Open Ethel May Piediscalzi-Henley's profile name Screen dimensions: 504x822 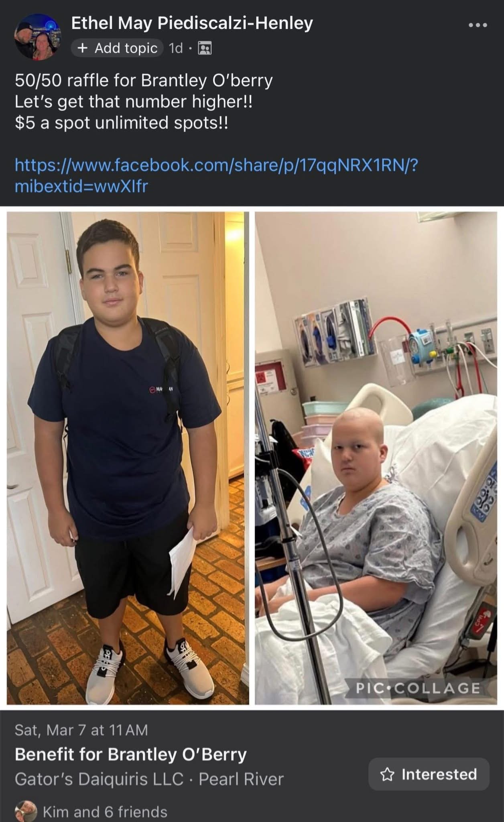coord(192,23)
